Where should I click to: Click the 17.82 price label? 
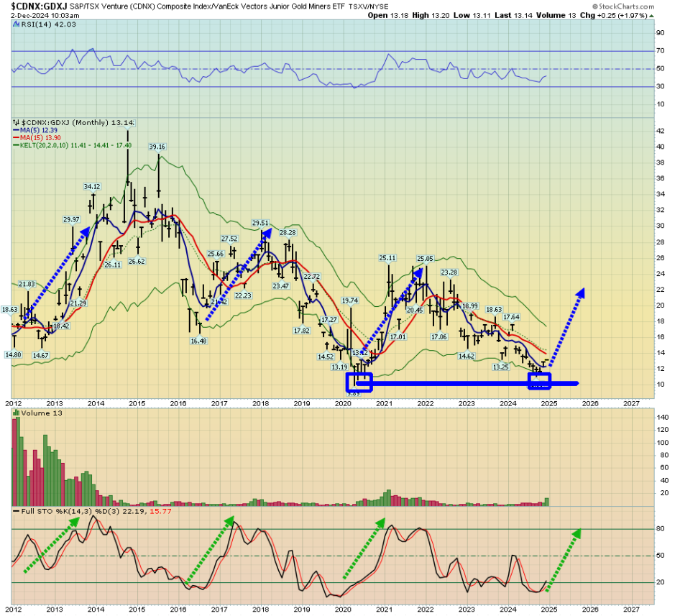(x=302, y=331)
